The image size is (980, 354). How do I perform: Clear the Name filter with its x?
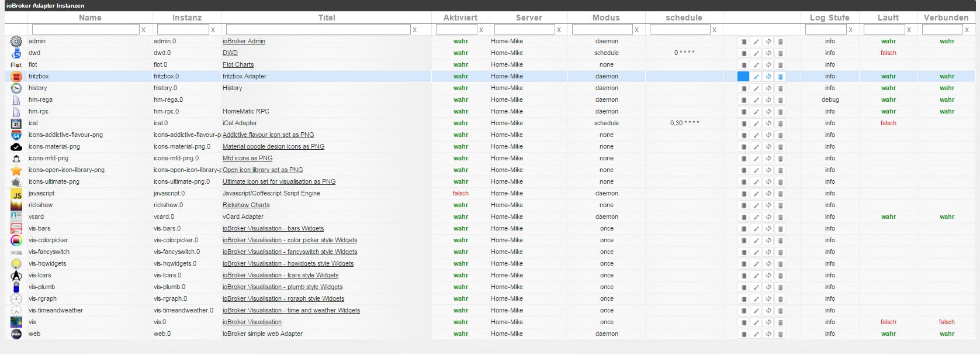[x=144, y=30]
